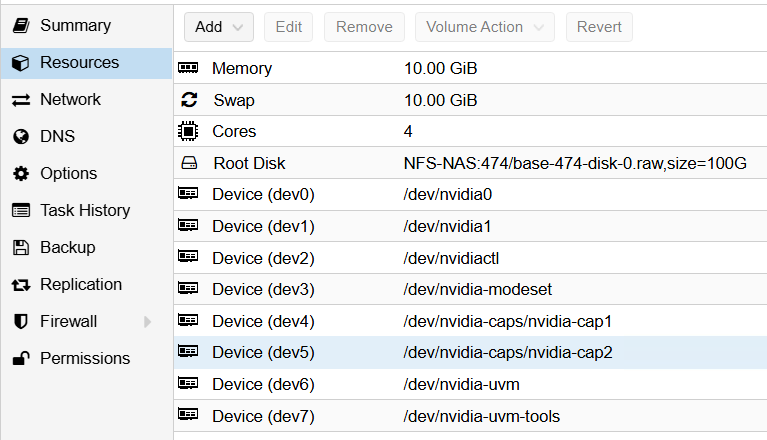Image resolution: width=767 pixels, height=440 pixels.
Task: Click the DNS globe icon
Action: click(x=20, y=136)
